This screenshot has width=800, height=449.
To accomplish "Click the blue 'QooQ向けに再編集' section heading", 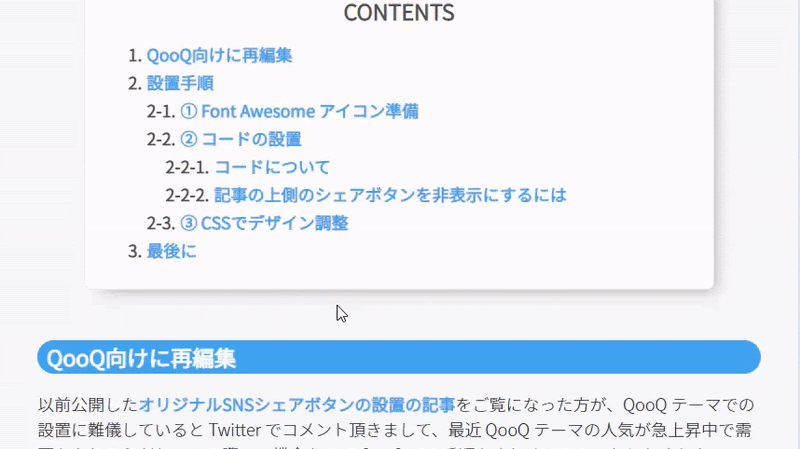I will [399, 357].
